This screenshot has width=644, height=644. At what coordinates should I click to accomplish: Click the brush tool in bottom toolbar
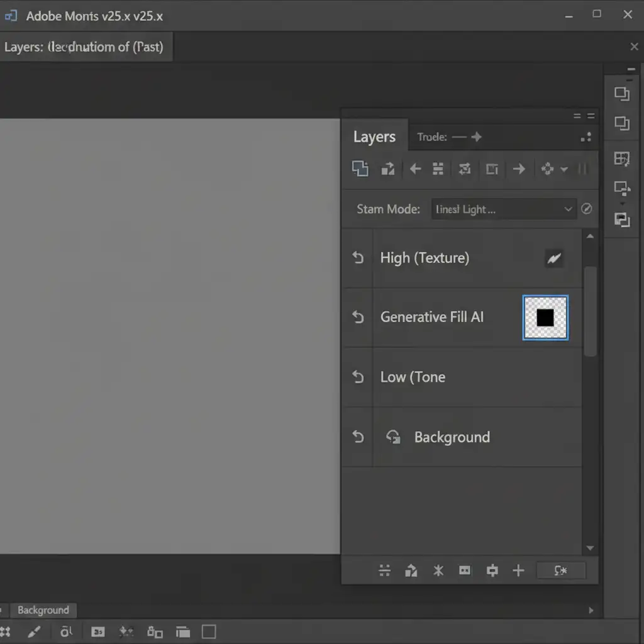click(35, 632)
